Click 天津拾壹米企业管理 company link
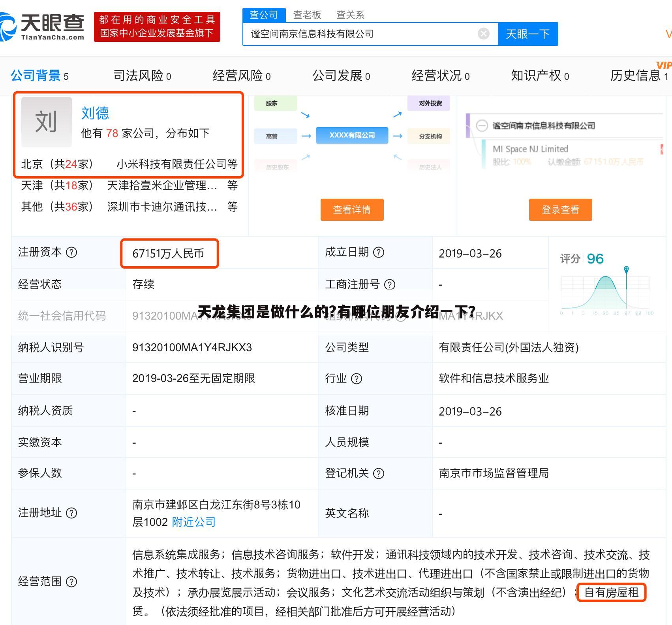This screenshot has width=672, height=625. (x=162, y=185)
